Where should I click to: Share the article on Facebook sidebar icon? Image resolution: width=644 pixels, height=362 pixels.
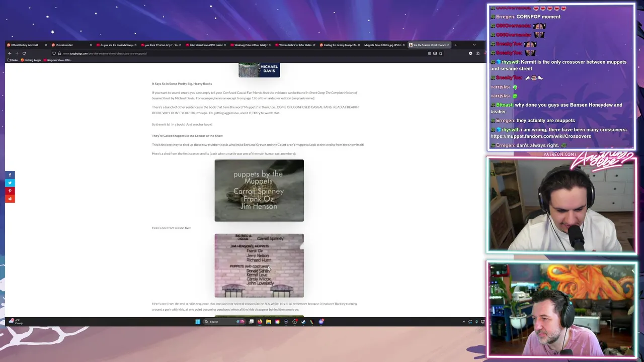pyautogui.click(x=10, y=175)
